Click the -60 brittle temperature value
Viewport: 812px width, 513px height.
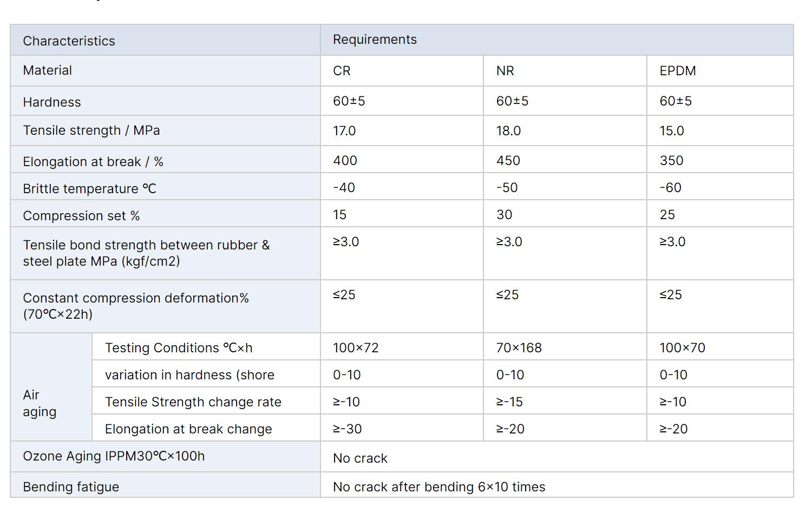pos(670,188)
